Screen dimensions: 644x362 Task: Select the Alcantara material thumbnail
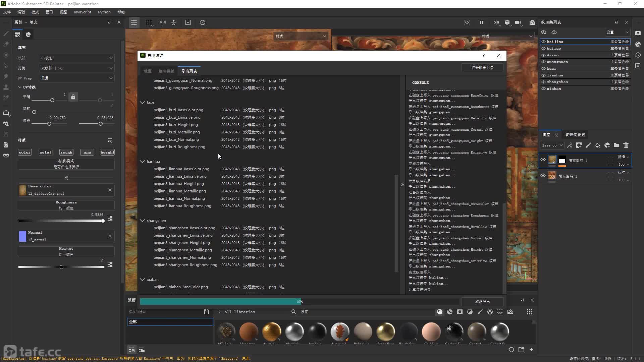tap(249, 331)
